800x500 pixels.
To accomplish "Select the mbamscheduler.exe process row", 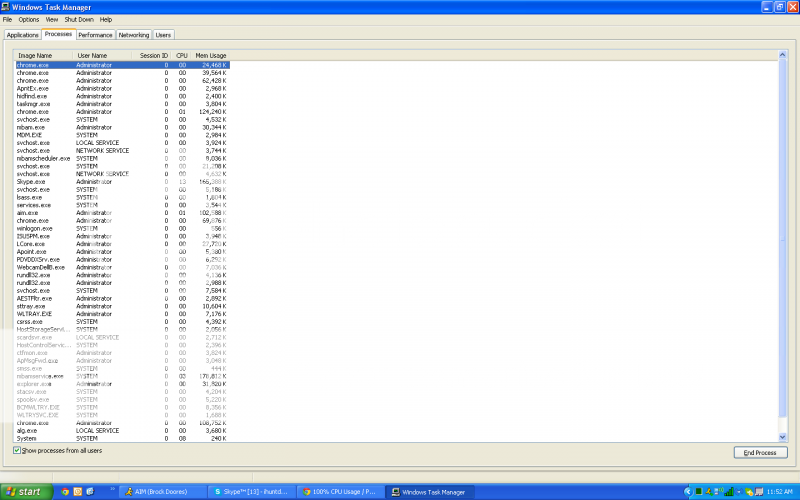I will 122,158.
